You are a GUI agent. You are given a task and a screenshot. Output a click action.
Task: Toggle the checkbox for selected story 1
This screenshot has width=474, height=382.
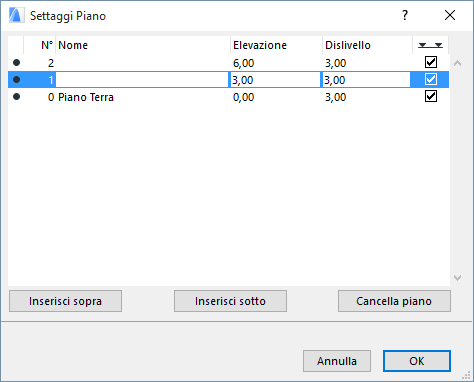[431, 79]
